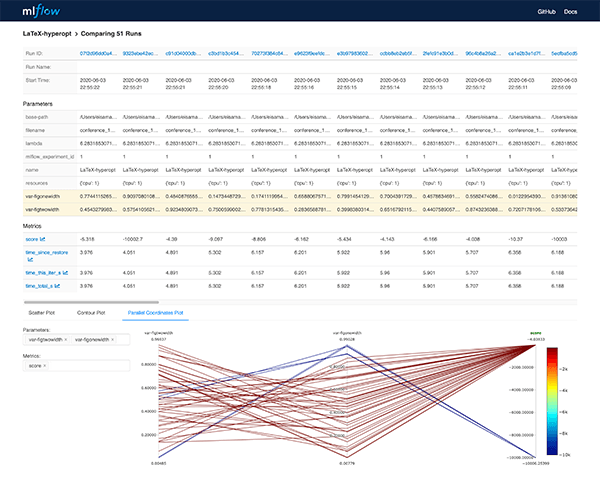
Task: Open run ID starting with e3b97983602
Action: pyautogui.click(x=355, y=54)
